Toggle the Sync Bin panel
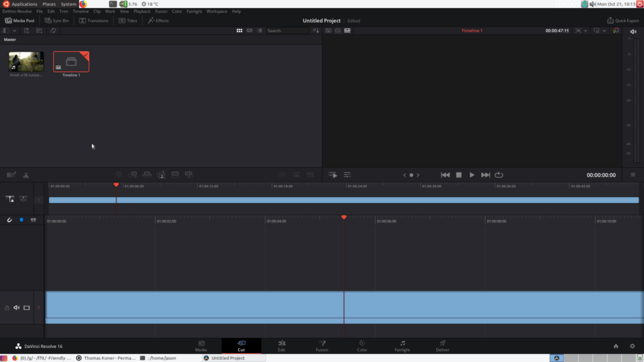The height and width of the screenshot is (362, 644). pos(56,21)
